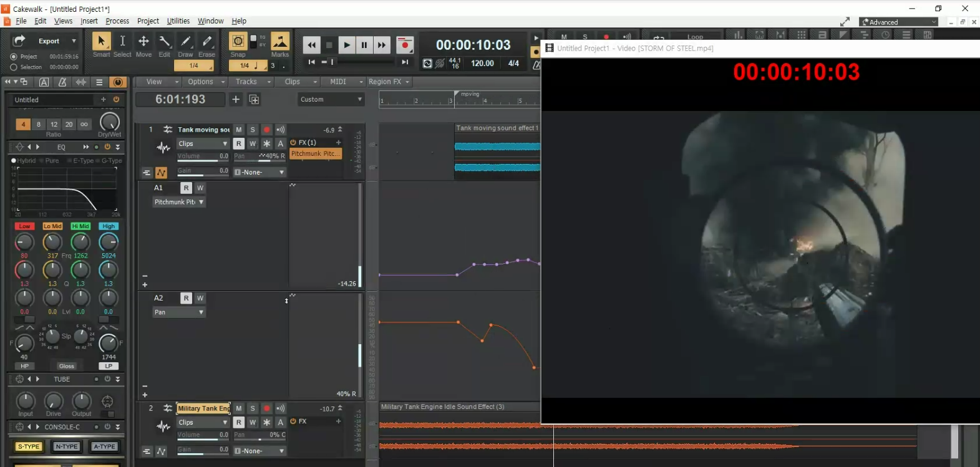Open the Custom track control dropdown

(x=331, y=99)
